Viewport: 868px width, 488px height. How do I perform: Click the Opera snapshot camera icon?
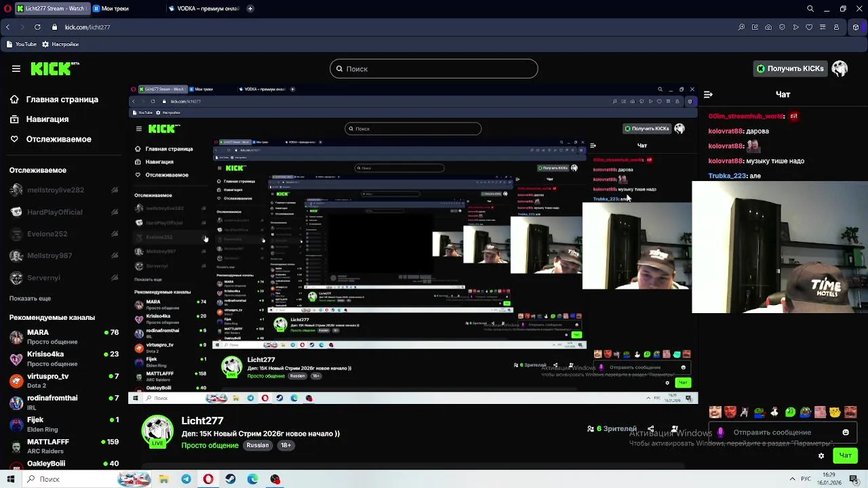[768, 27]
